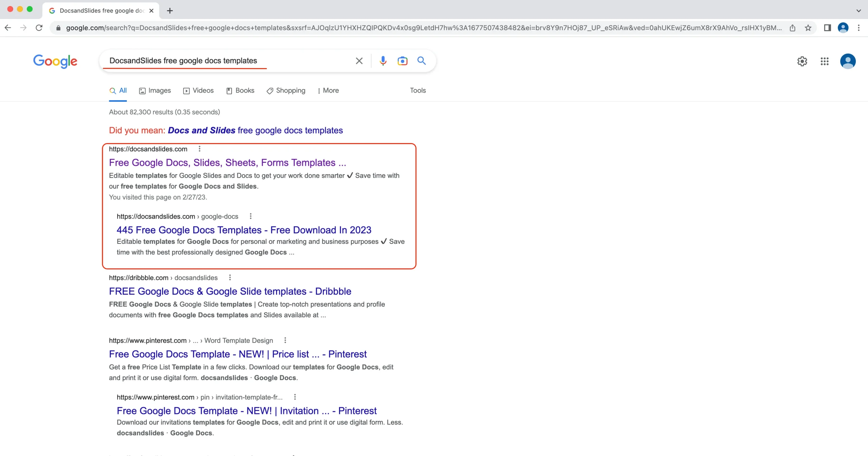
Task: Clear the search query with the X
Action: click(359, 61)
